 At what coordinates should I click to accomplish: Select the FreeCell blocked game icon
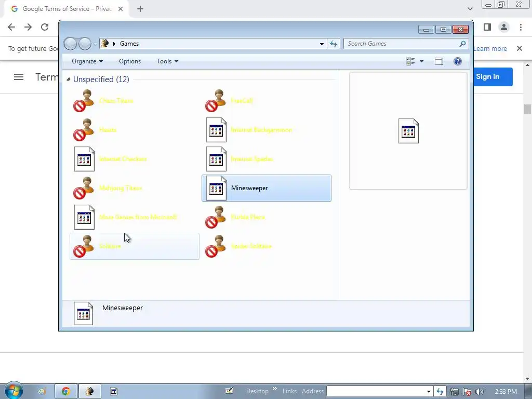click(216, 101)
